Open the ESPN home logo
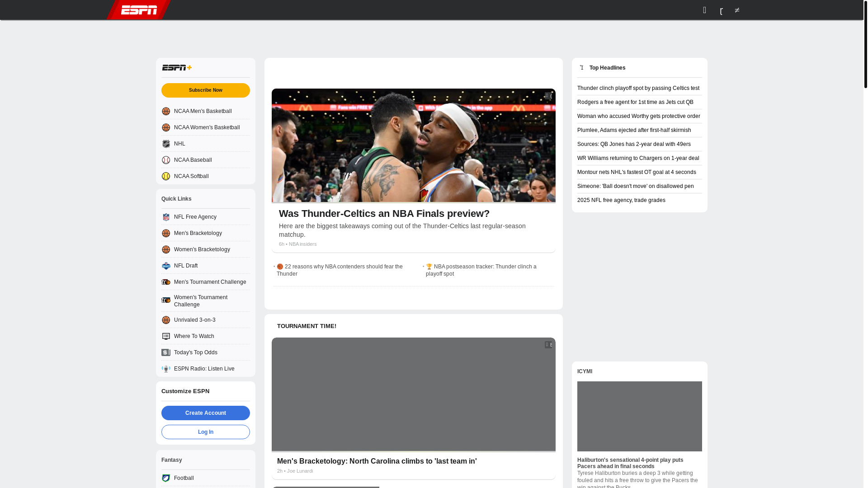Viewport: 868px width, 488px height. coord(139,10)
